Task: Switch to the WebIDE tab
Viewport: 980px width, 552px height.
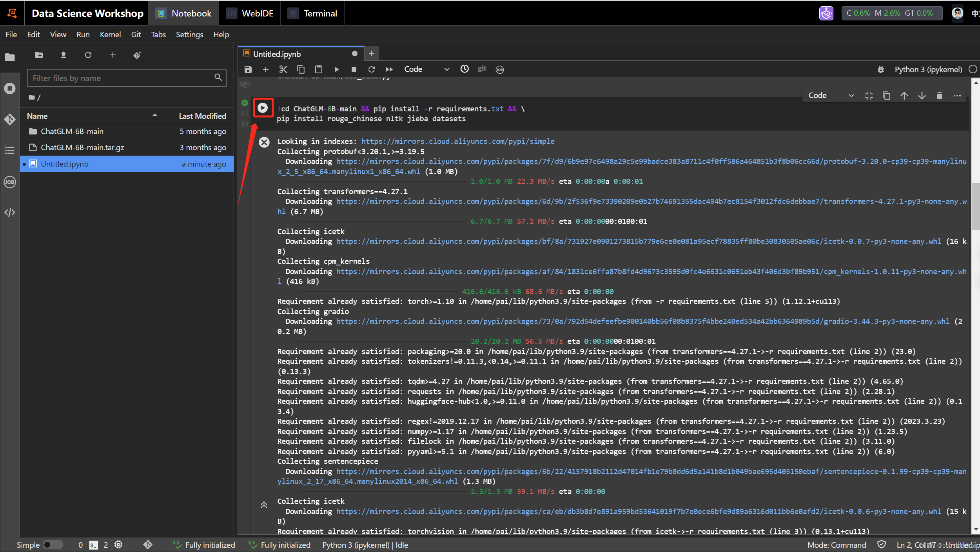Action: point(250,13)
